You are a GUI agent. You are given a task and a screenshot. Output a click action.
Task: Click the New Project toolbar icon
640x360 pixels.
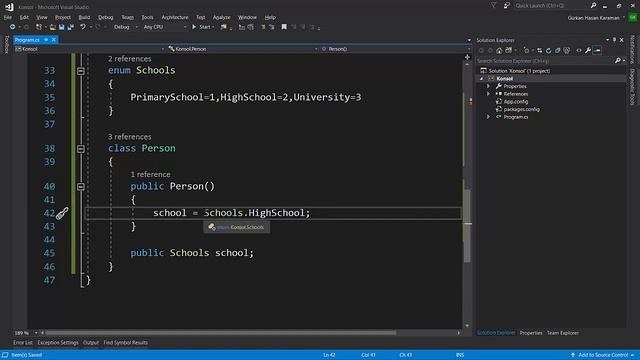click(39, 27)
